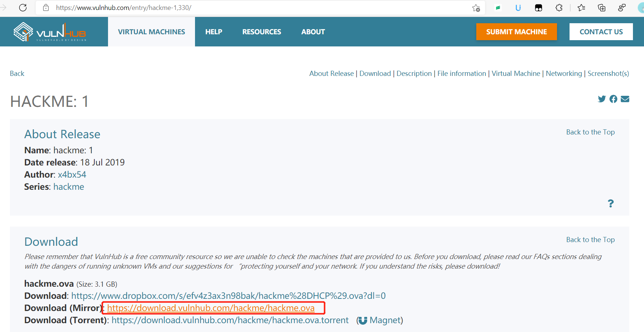Open author x4bx54 link

[x=72, y=174]
